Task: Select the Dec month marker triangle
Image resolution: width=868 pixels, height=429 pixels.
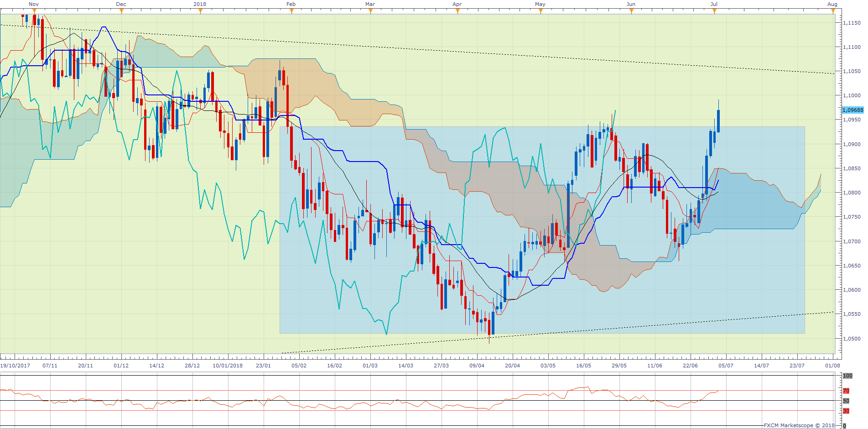Action: (121, 11)
